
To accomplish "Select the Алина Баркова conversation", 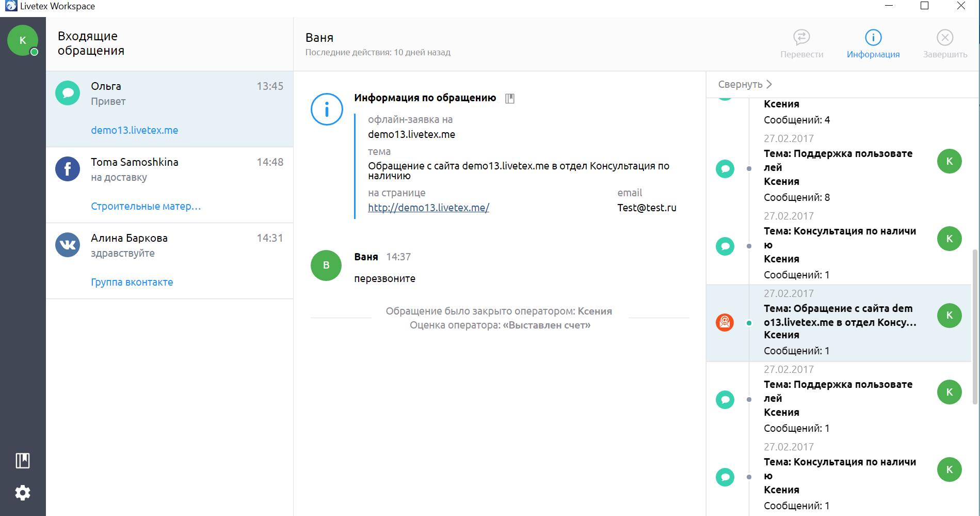I will (169, 261).
